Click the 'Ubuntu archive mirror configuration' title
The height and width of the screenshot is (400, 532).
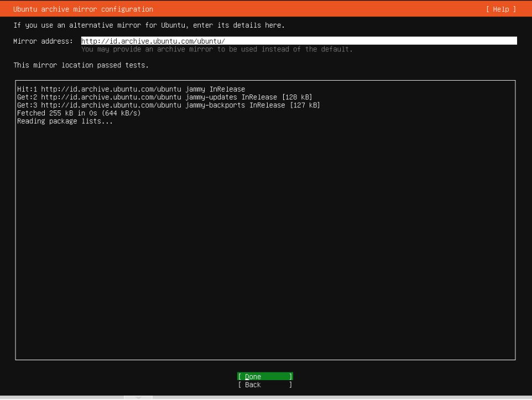coord(83,9)
